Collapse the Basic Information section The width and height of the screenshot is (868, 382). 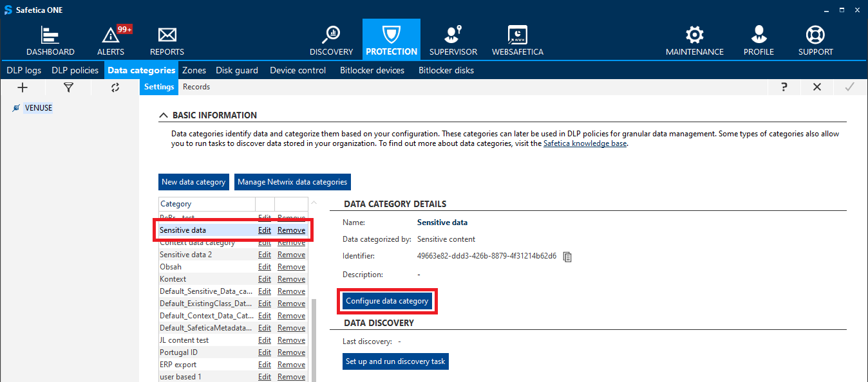(x=164, y=116)
